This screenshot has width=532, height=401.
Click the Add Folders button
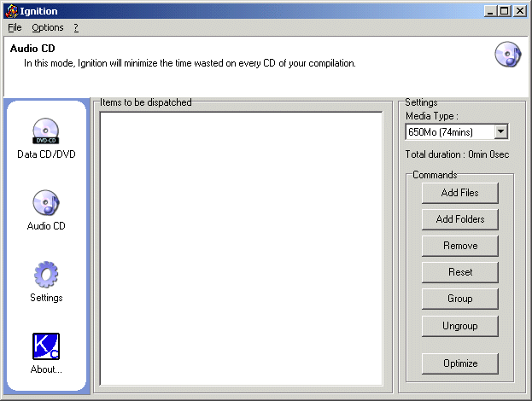pos(459,219)
